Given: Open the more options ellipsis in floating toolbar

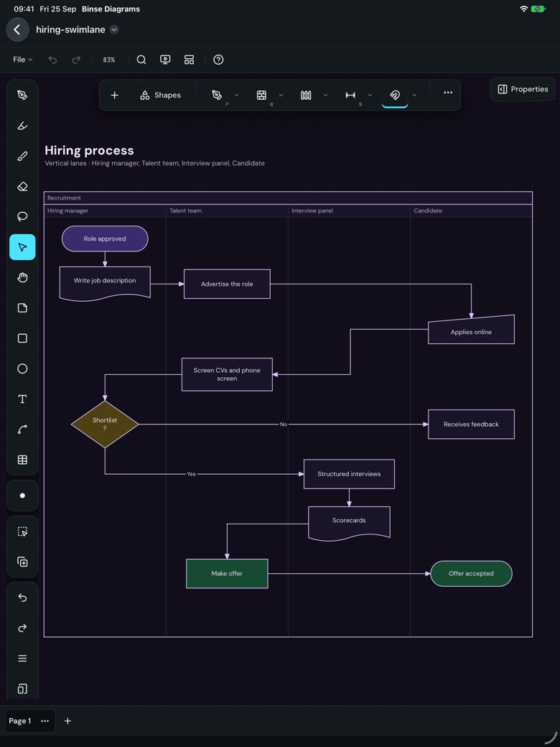Looking at the screenshot, I should click(x=448, y=93).
